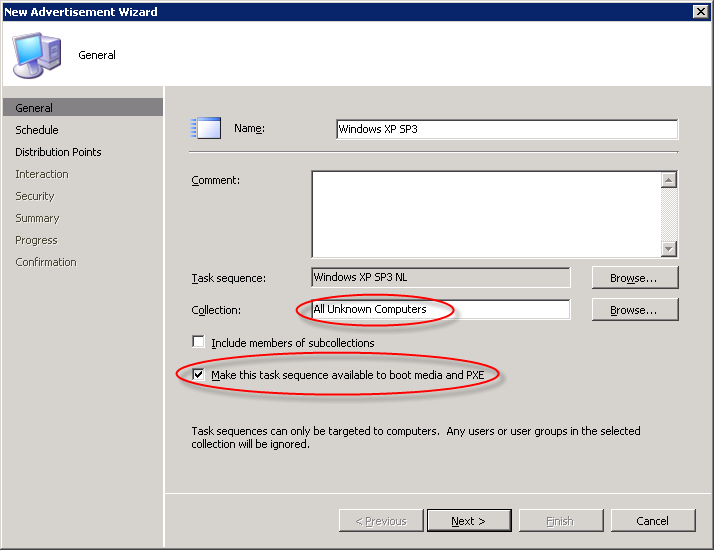This screenshot has width=714, height=550.
Task: Click the Finish button
Action: click(561, 520)
